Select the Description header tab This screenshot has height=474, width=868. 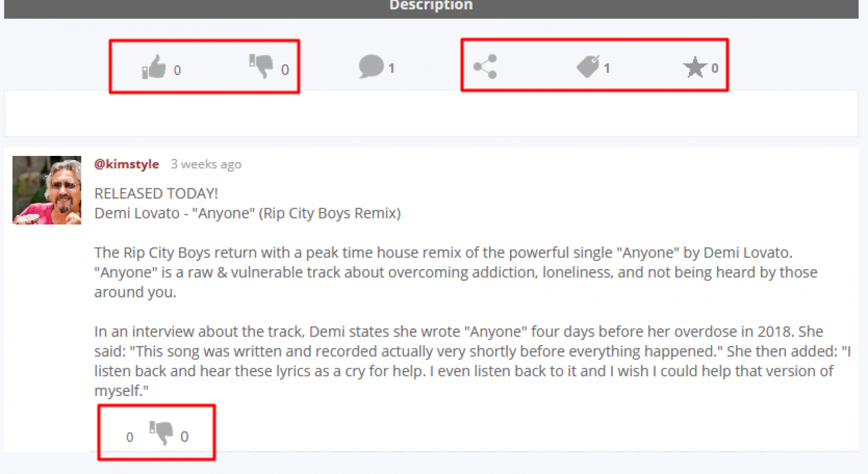pos(431,6)
